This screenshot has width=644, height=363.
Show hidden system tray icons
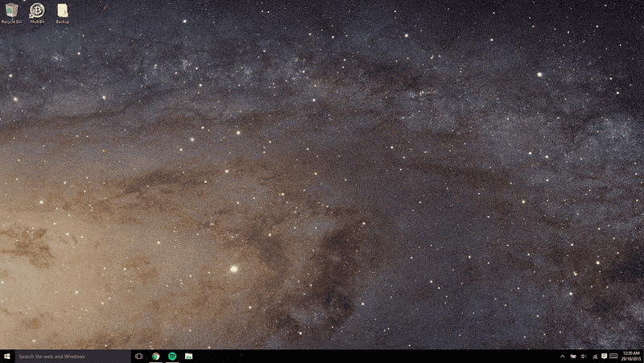coord(562,357)
